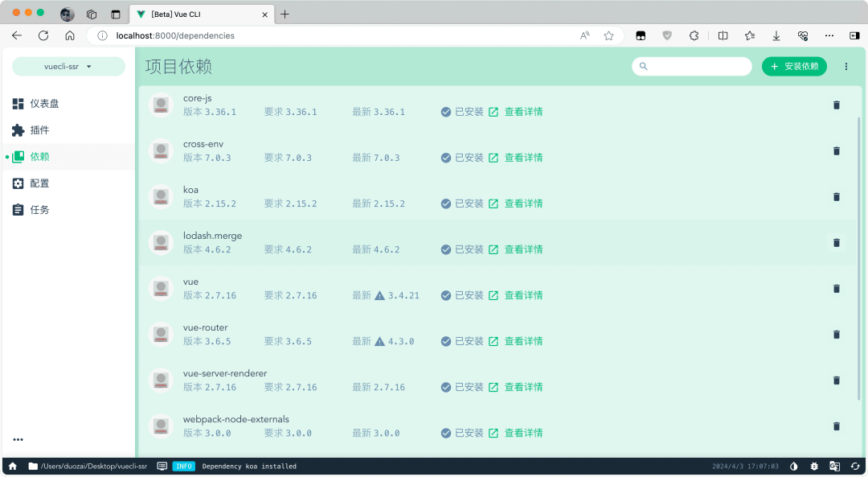Click the vue latest version warning icon
Image resolution: width=868 pixels, height=477 pixels.
(379, 296)
